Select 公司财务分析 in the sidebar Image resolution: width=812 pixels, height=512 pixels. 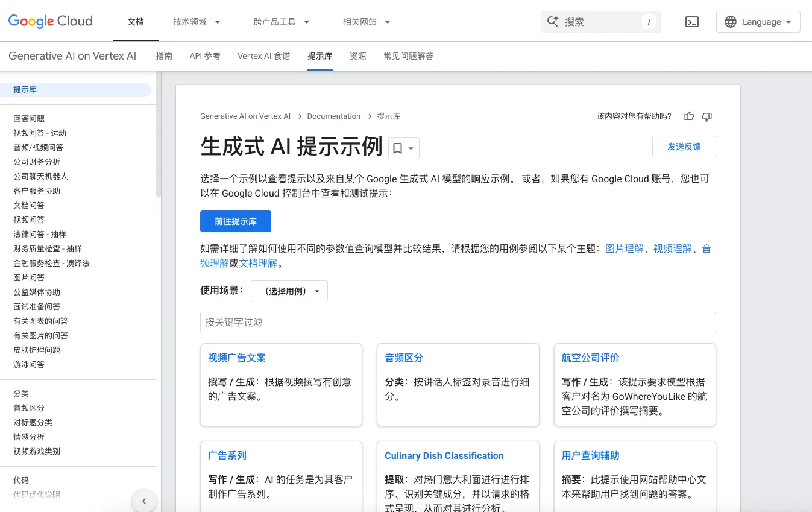coord(37,162)
